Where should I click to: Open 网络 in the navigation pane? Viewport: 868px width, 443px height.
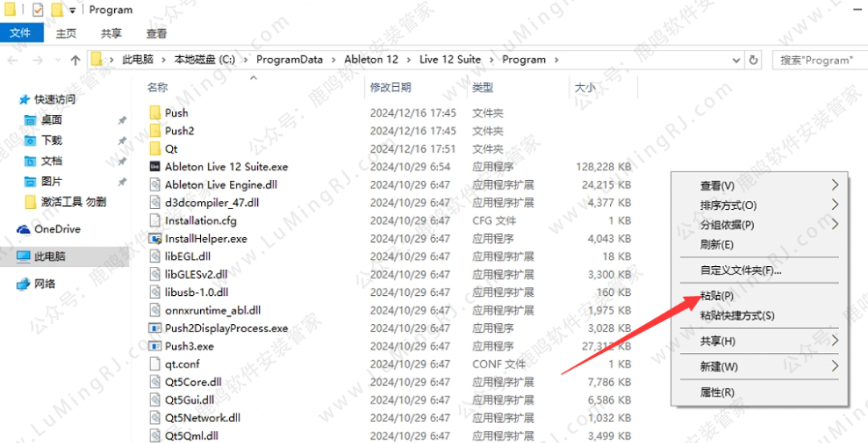pyautogui.click(x=45, y=284)
